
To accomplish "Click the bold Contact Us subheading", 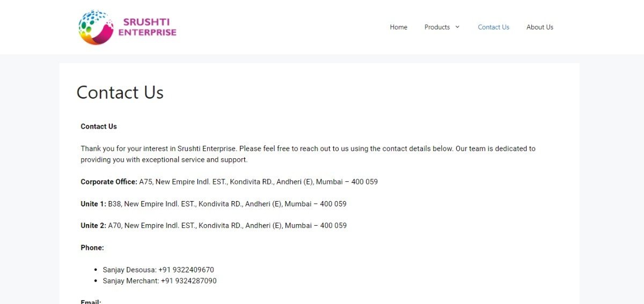I will pos(99,127).
